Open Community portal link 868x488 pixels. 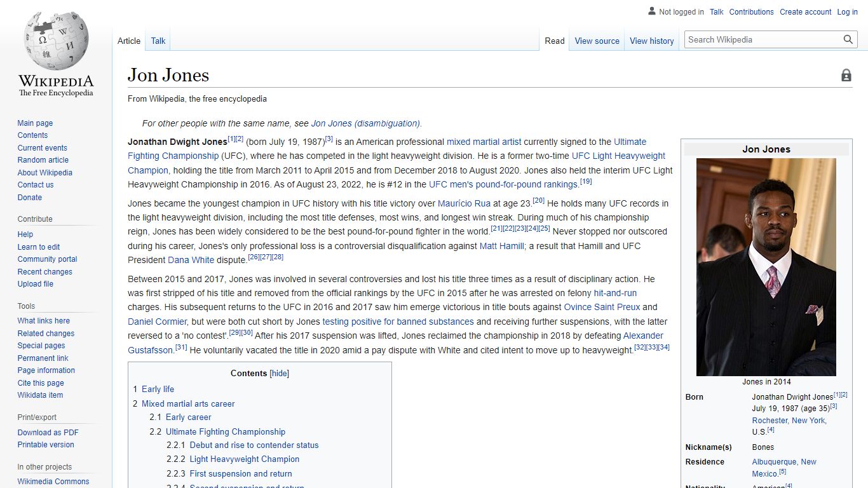(x=48, y=259)
